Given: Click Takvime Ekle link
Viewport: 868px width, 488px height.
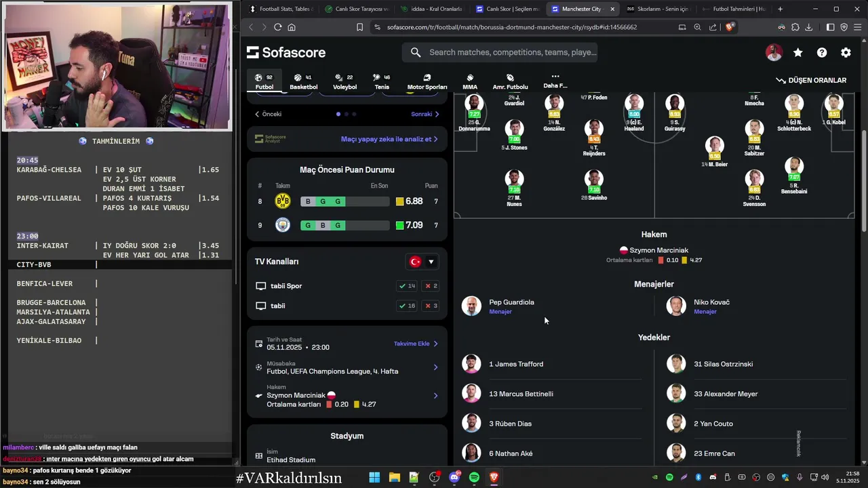Looking at the screenshot, I should click(x=416, y=344).
